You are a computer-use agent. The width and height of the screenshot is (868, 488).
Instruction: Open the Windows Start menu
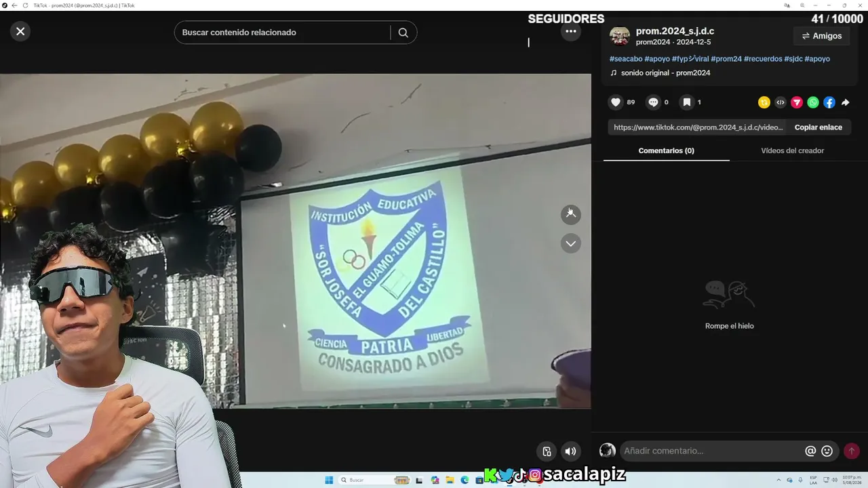click(x=329, y=480)
